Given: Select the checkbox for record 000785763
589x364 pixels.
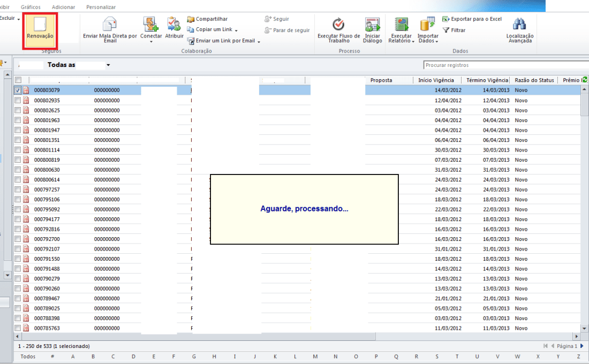Looking at the screenshot, I should (17, 328).
